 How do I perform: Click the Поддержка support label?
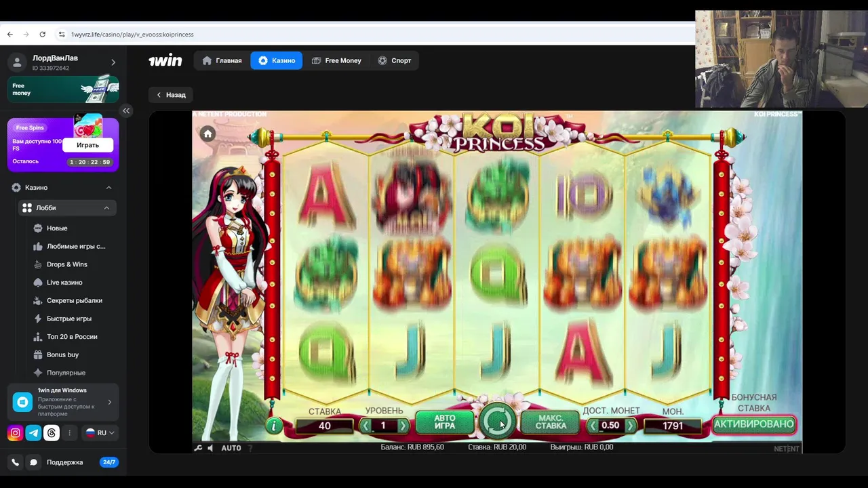coord(64,462)
